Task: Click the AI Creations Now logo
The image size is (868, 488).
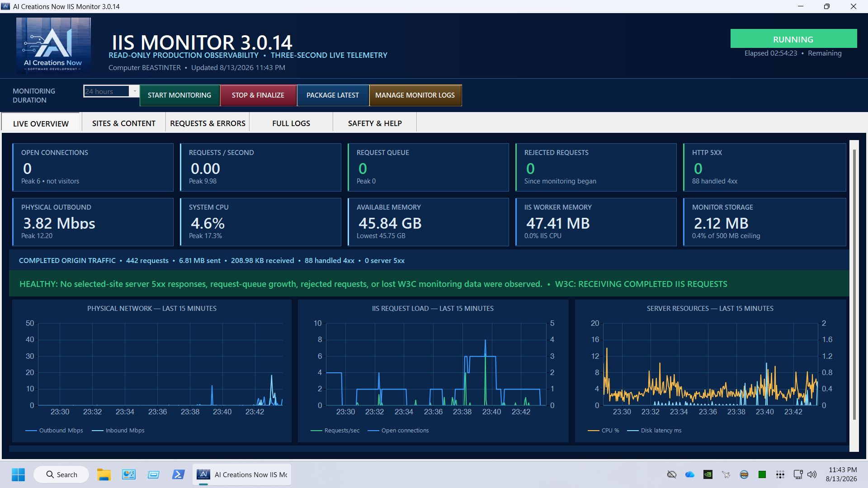Action: (x=53, y=46)
